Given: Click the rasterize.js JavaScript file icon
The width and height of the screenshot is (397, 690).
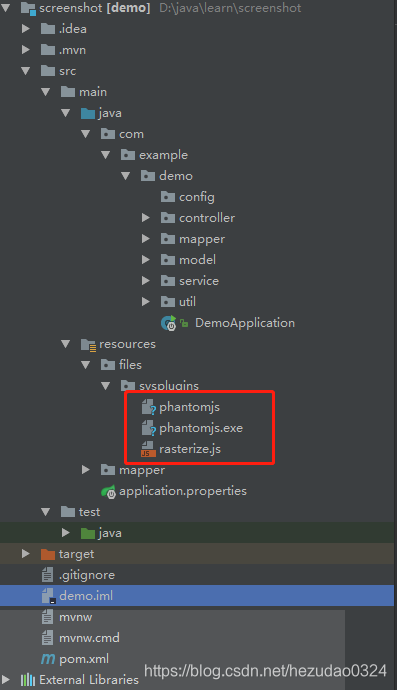Looking at the screenshot, I should (148, 449).
